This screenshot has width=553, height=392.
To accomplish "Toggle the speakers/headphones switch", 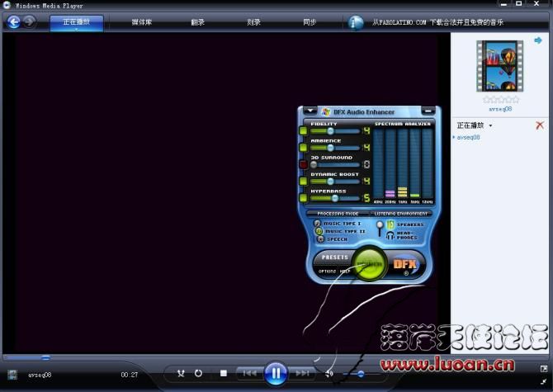I will [380, 229].
